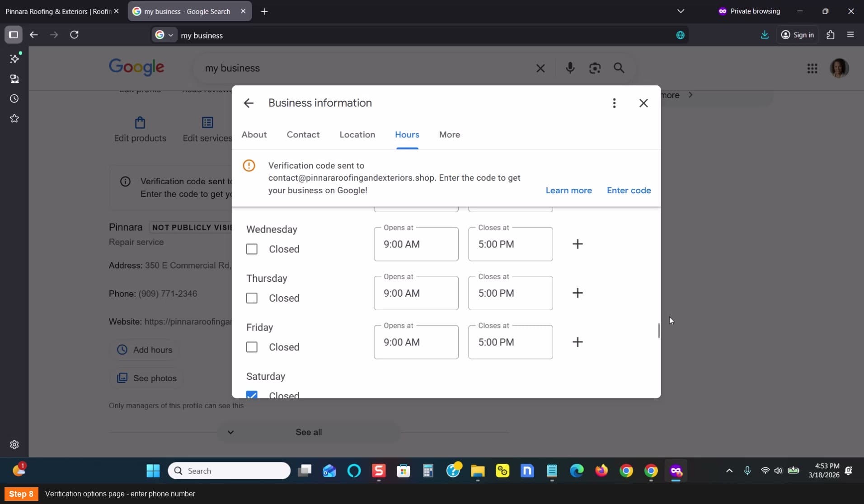Toggle browser sidebar panel button
The image size is (864, 504).
[14, 35]
